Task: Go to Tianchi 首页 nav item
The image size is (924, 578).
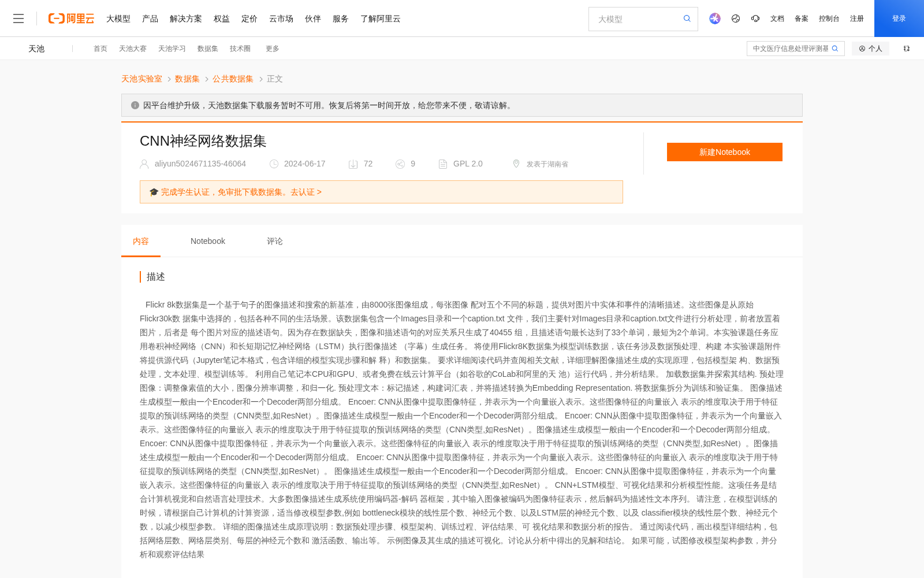Action: [x=100, y=49]
